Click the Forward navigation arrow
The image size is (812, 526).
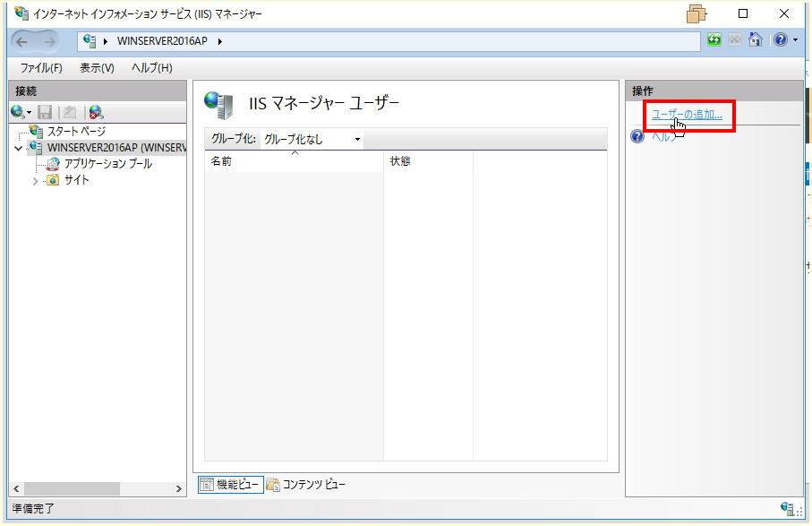[x=50, y=41]
